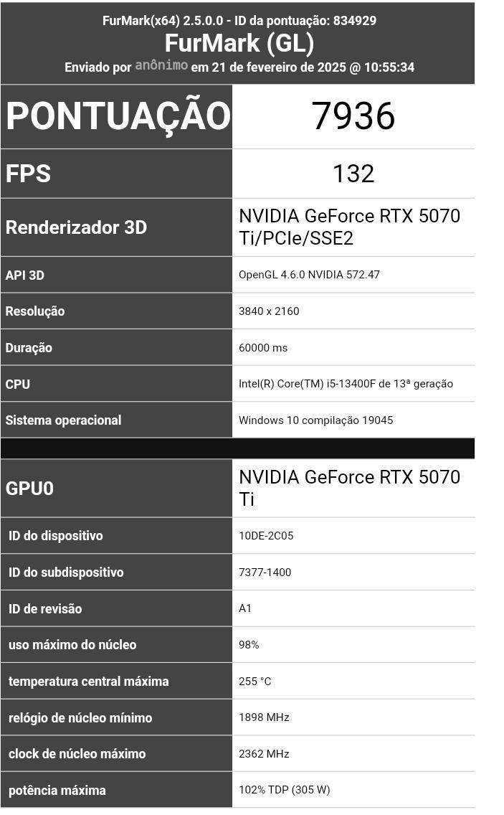Click the 102% TDP (305 W) power value
The image size is (504, 815).
tap(284, 790)
